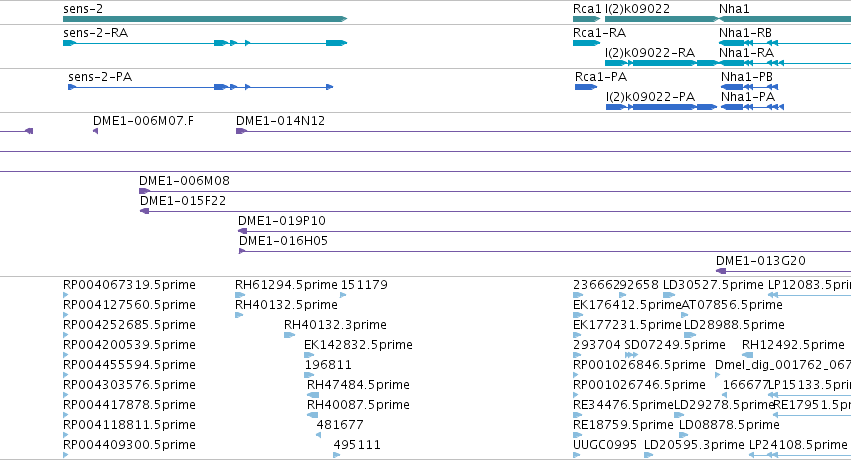Select EST AT07856.5prime
851x460 pixels.
click(x=732, y=305)
